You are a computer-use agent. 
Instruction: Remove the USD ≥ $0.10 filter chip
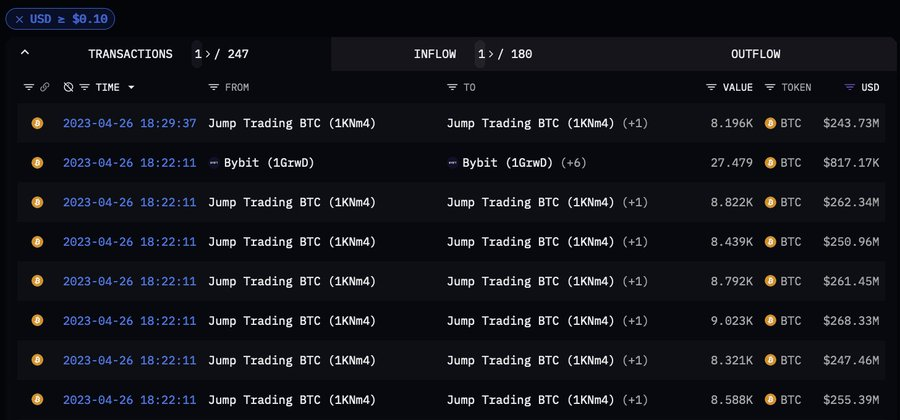[x=21, y=19]
